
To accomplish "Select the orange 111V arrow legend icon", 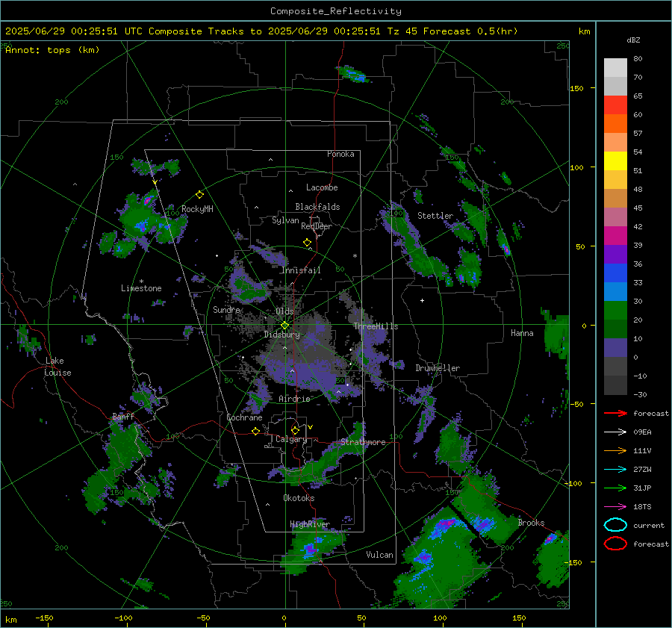I will (615, 450).
